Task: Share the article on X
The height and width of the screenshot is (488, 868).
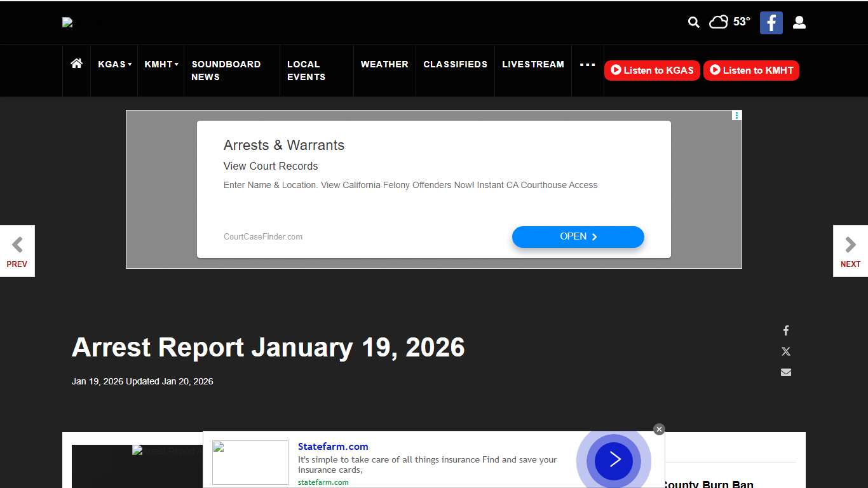Action: click(x=785, y=351)
